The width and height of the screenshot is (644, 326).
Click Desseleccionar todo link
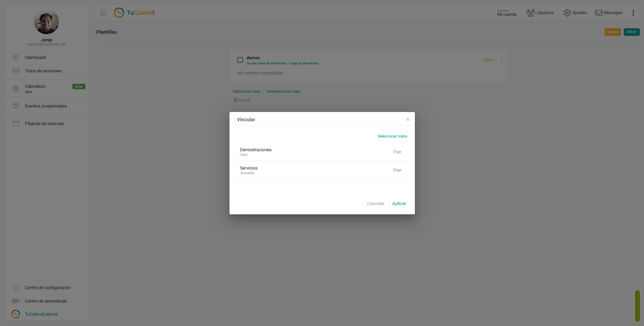284,92
